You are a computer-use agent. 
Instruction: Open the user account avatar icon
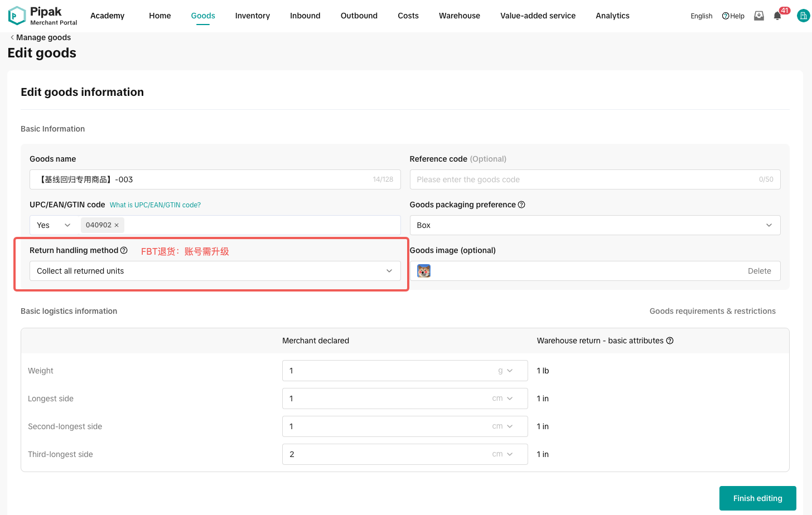(x=803, y=16)
